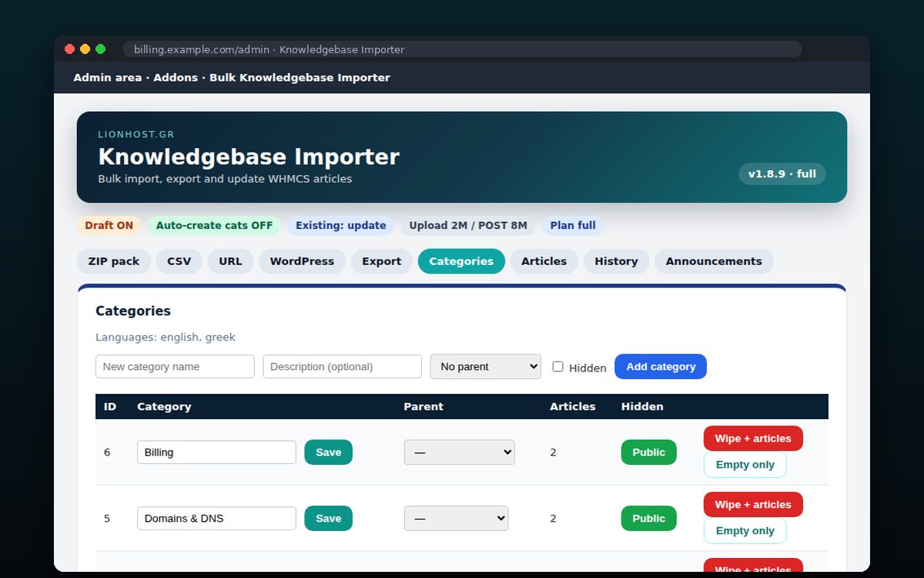This screenshot has width=924, height=578.
Task: Click ID 5 in the Domains & DNS row
Action: pos(107,519)
